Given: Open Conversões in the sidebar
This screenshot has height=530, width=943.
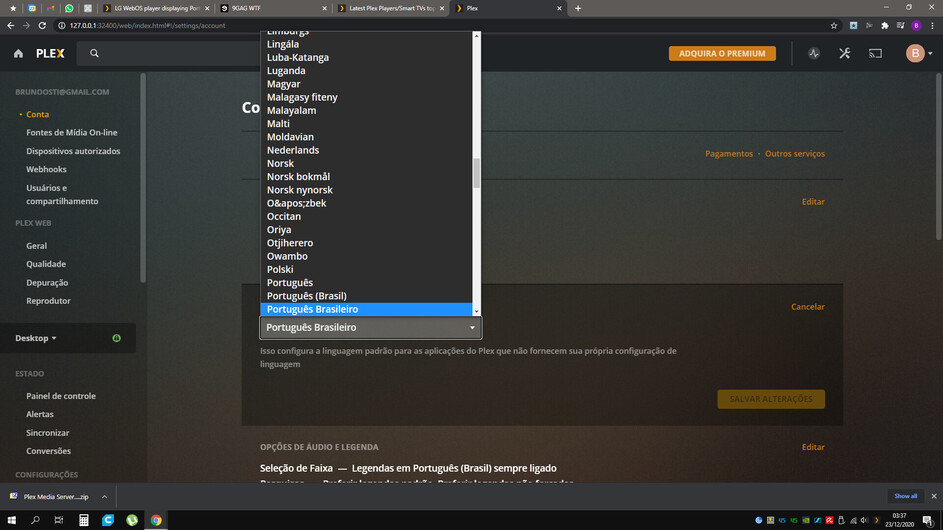Looking at the screenshot, I should pyautogui.click(x=48, y=451).
